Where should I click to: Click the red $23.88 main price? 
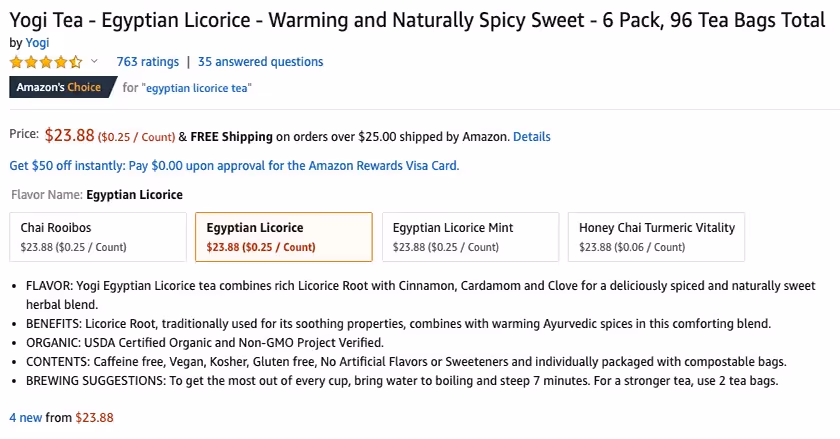[x=69, y=136]
